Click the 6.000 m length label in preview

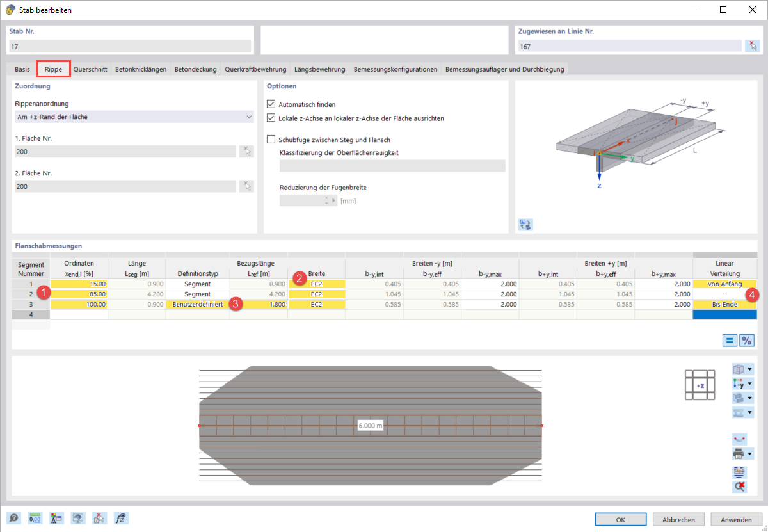tap(370, 426)
